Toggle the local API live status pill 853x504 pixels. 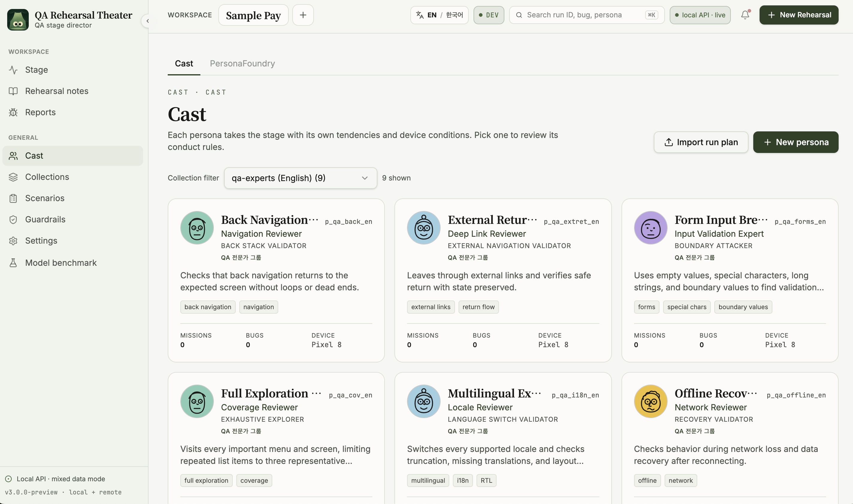click(x=700, y=15)
